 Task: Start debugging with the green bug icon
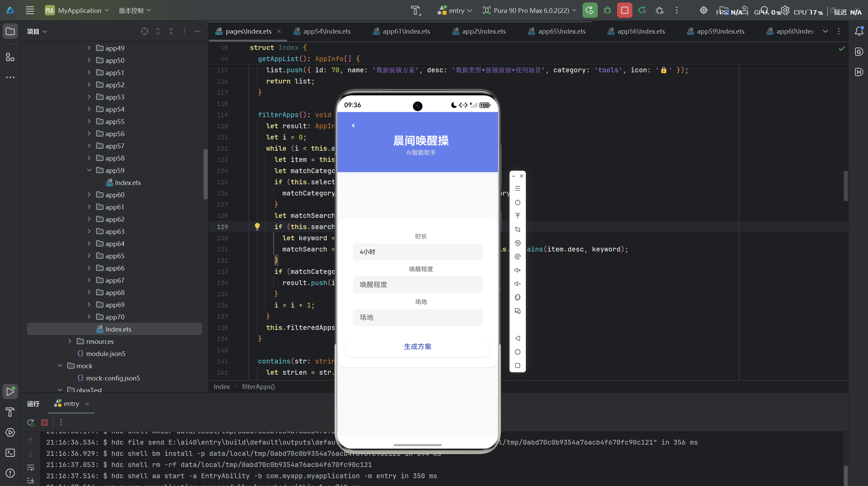(x=607, y=10)
